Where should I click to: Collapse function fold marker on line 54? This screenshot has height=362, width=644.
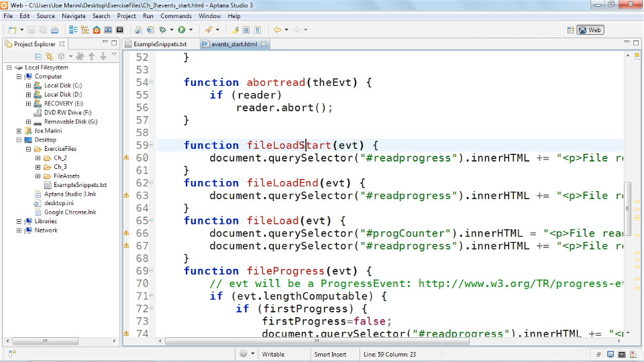pyautogui.click(x=151, y=82)
